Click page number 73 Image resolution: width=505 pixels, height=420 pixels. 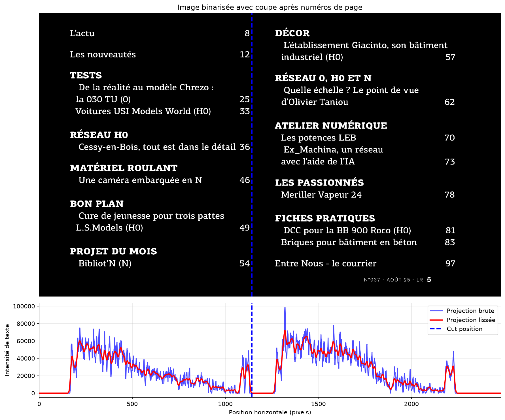point(450,162)
